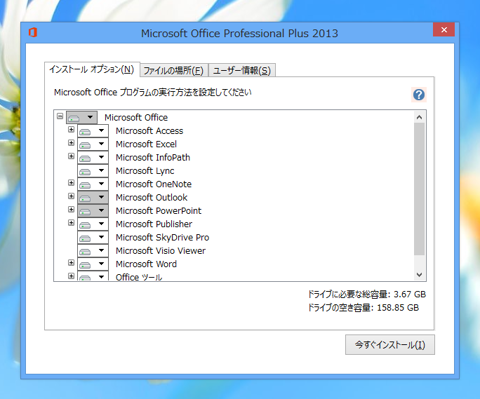Open install option dropdown for Microsoft Excel
Image resolution: width=480 pixels, height=399 pixels.
pyautogui.click(x=93, y=144)
